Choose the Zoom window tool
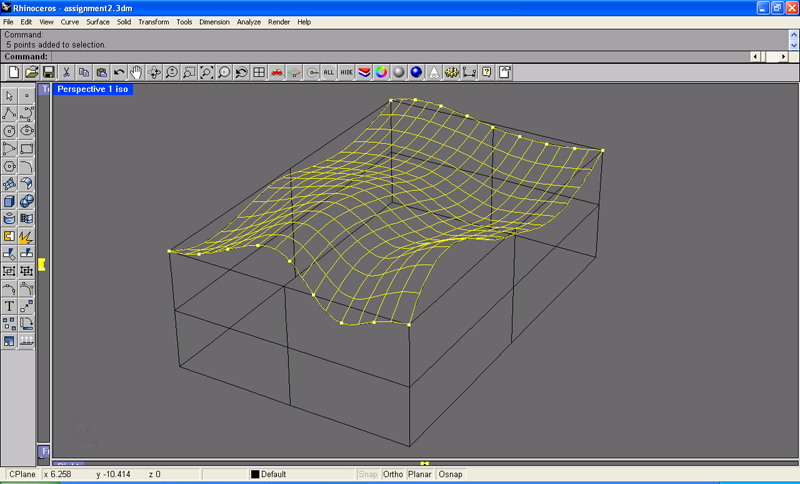This screenshot has width=800, height=484. pos(189,72)
